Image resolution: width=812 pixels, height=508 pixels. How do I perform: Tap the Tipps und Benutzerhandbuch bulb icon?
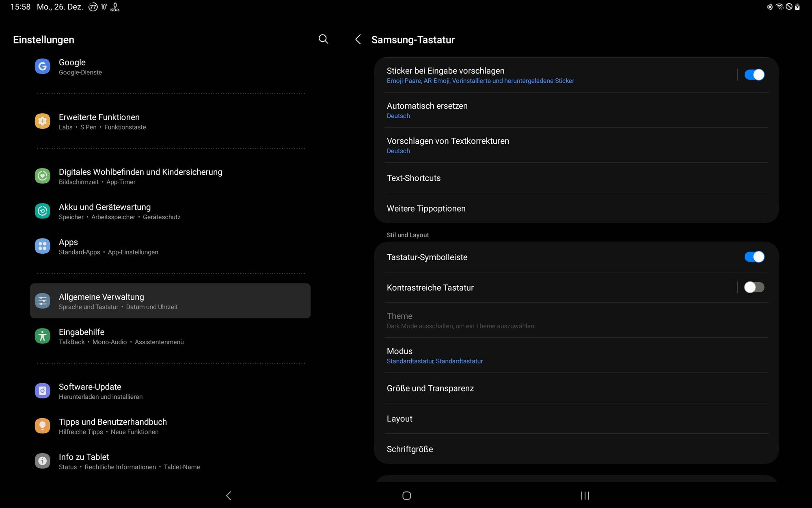tap(42, 426)
